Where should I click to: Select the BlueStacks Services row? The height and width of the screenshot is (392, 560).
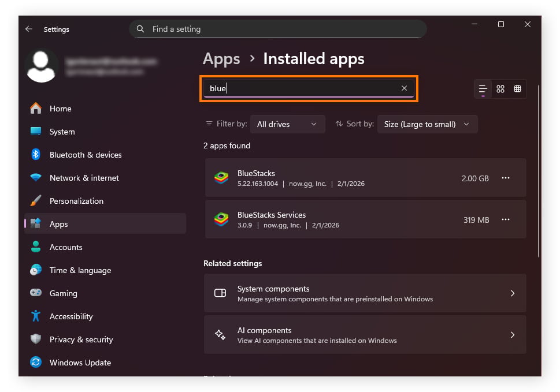point(365,219)
